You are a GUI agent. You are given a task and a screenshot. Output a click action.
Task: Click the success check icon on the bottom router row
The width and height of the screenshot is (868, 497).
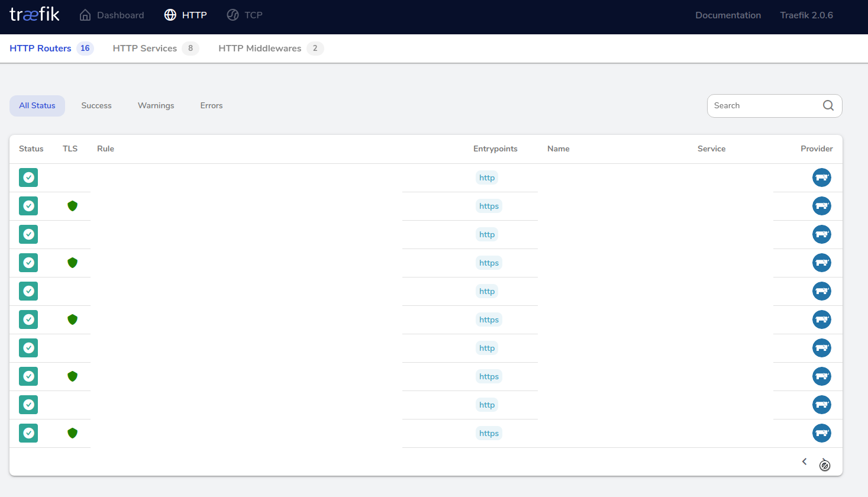pyautogui.click(x=28, y=433)
